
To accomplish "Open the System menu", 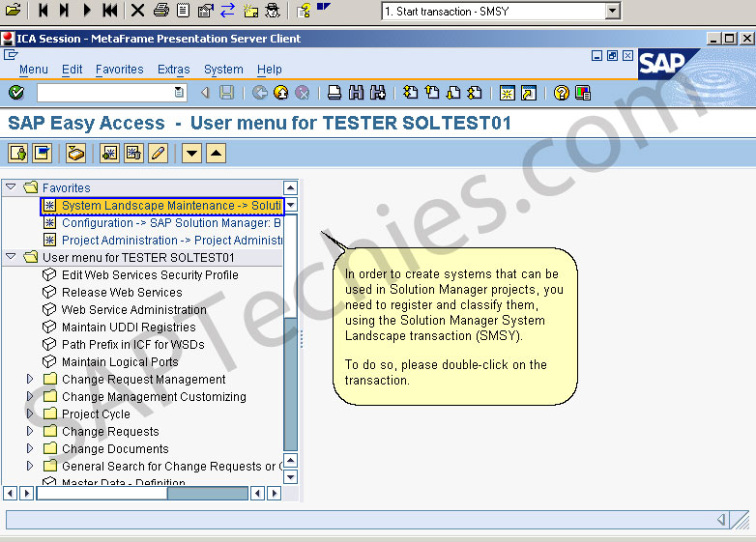I will click(223, 70).
